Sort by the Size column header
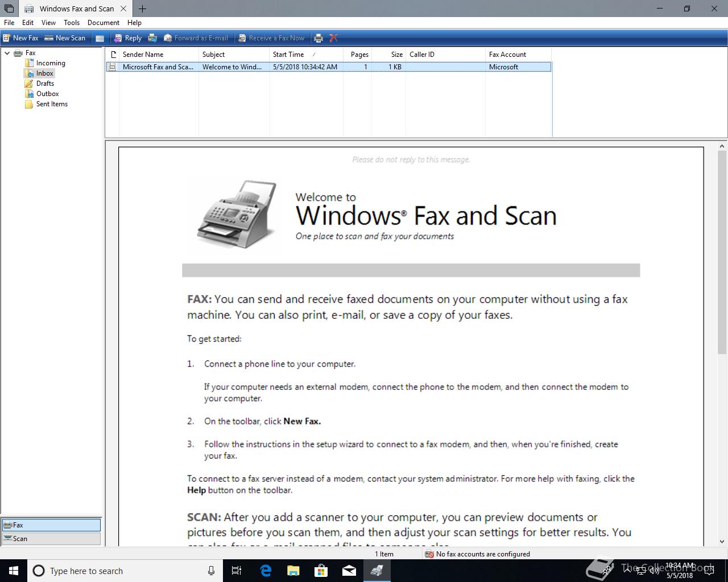 coord(388,55)
